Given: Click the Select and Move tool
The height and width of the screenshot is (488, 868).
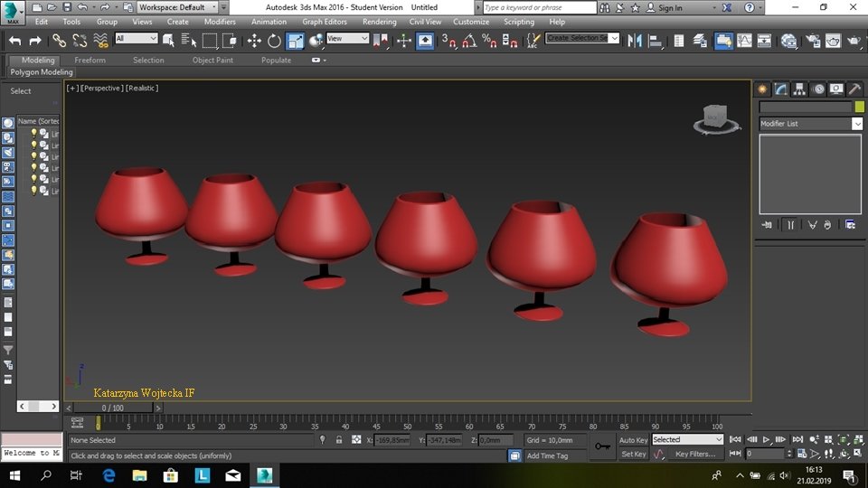Looking at the screenshot, I should [x=254, y=41].
